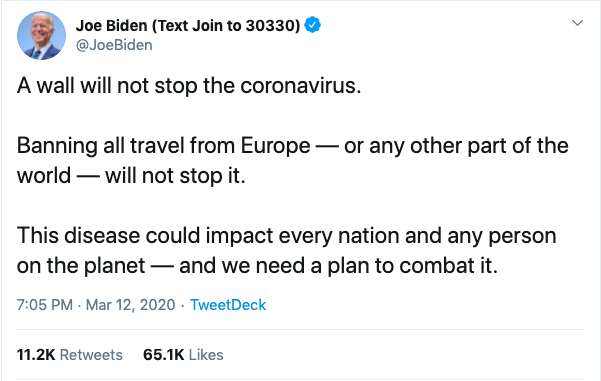Click the 'This disease could impact every nation' line

(x=286, y=235)
